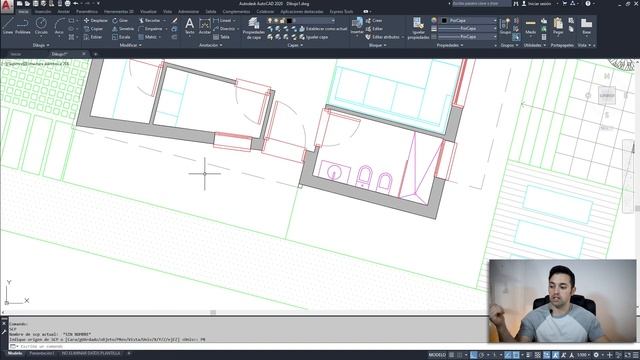Toggle 2D object snap in status bar
640x360 pixels.
click(516, 355)
